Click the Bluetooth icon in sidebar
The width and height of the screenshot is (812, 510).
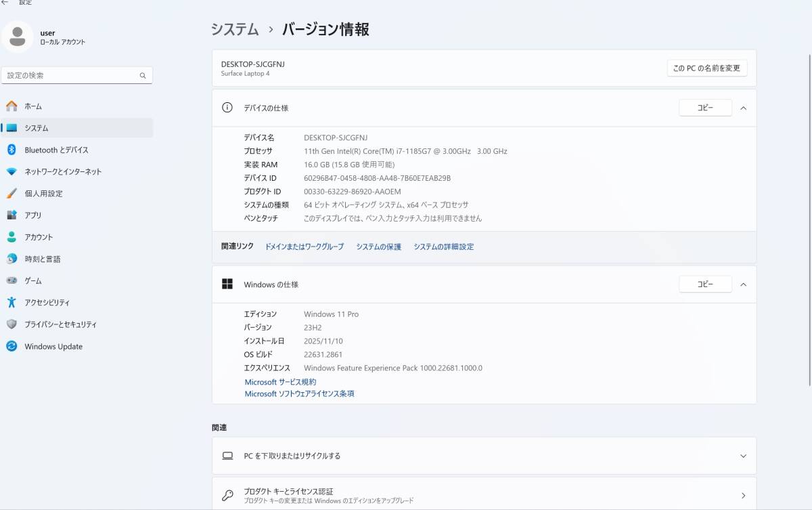click(x=12, y=150)
